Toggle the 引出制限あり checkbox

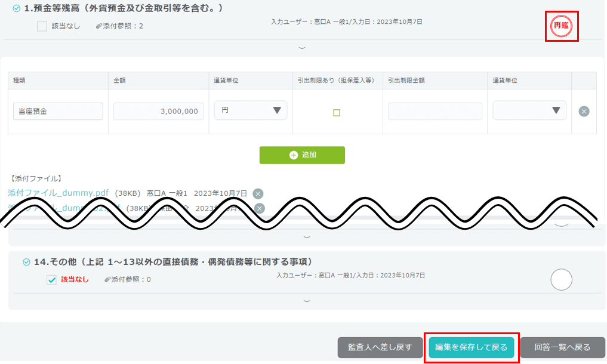[x=337, y=112]
